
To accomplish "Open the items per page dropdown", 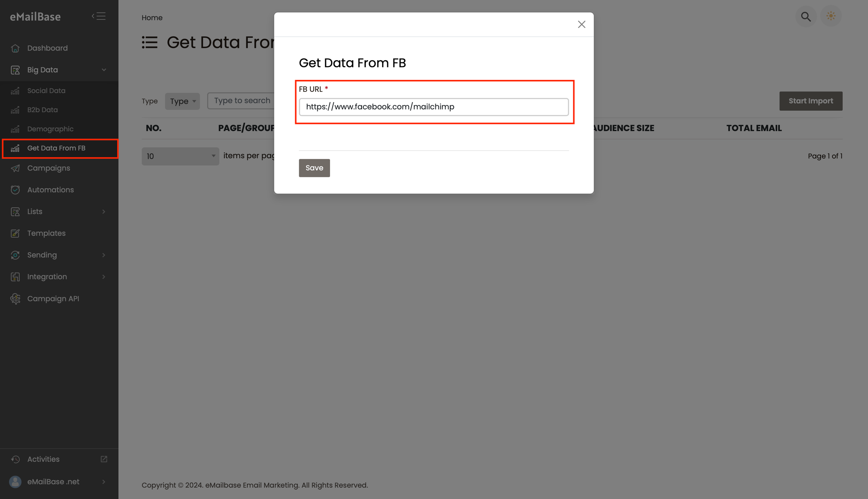I will click(x=180, y=156).
